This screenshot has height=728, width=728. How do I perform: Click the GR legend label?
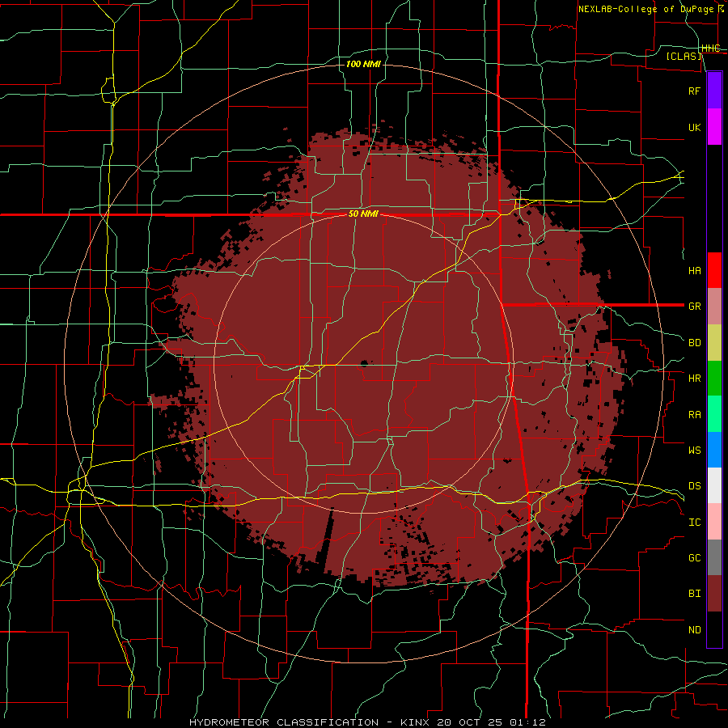pyautogui.click(x=694, y=307)
